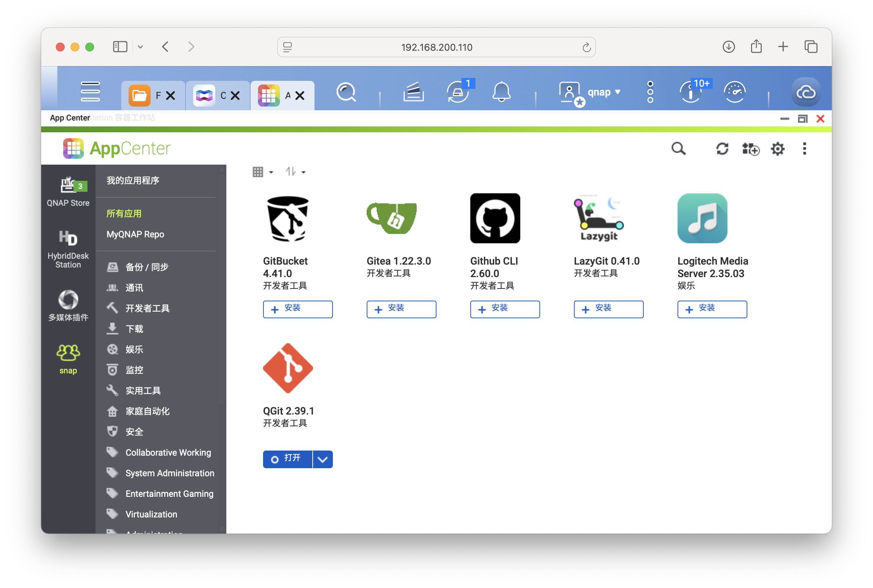
Task: Expand the sort order dropdown
Action: 295,172
